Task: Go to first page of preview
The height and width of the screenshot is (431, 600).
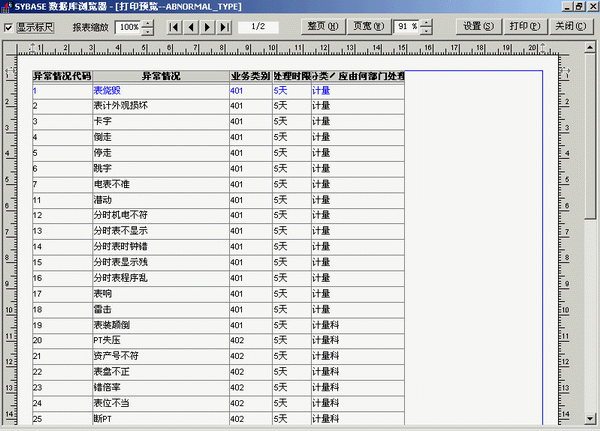Action: [x=175, y=27]
